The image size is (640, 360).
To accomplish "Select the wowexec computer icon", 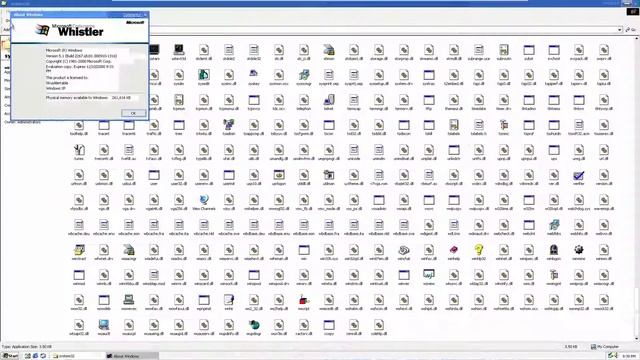I will point(129,300).
